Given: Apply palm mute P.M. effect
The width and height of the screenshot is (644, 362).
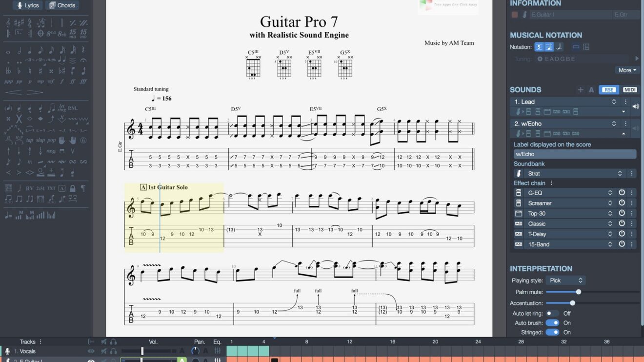Looking at the screenshot, I should coord(73,108).
